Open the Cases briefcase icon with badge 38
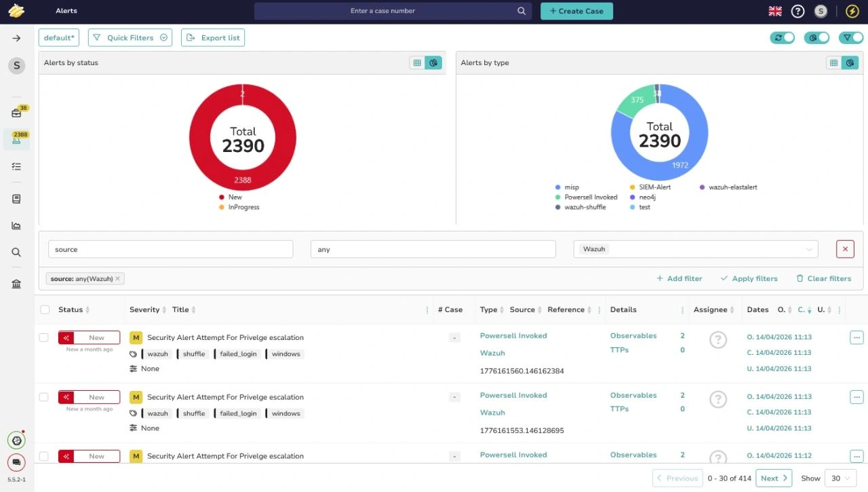The width and height of the screenshot is (868, 492). pyautogui.click(x=17, y=113)
